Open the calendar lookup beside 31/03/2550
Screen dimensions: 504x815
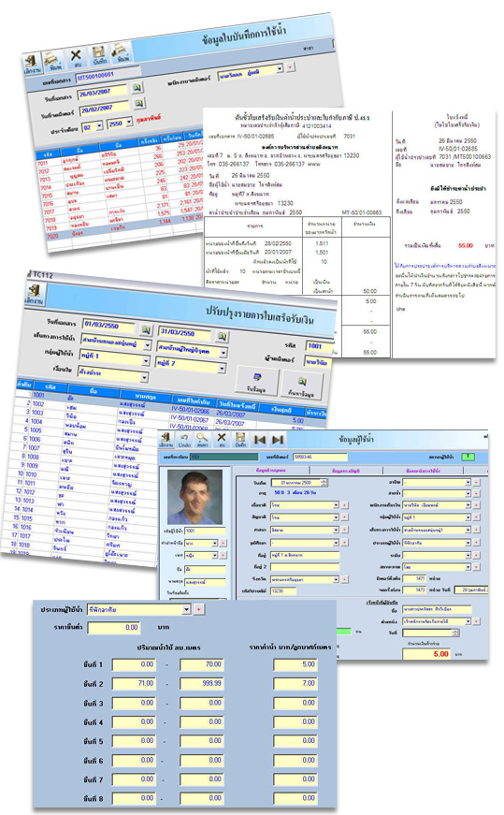[222, 336]
